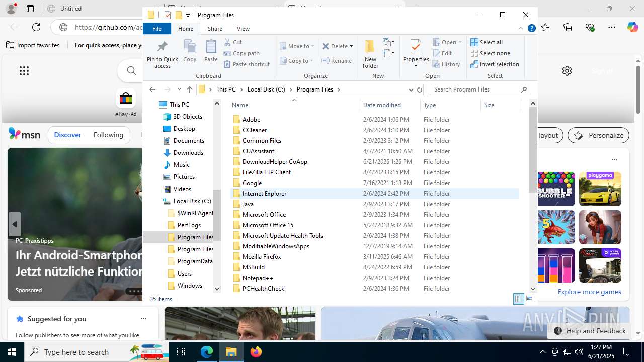Click Select all in ribbon
Image resolution: width=644 pixels, height=362 pixels.
[x=487, y=42]
